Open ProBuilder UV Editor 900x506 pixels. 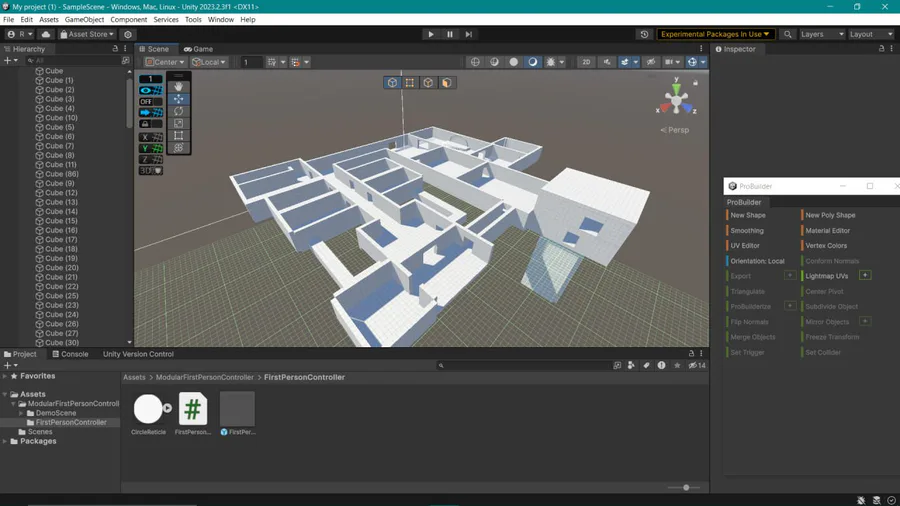click(x=744, y=246)
